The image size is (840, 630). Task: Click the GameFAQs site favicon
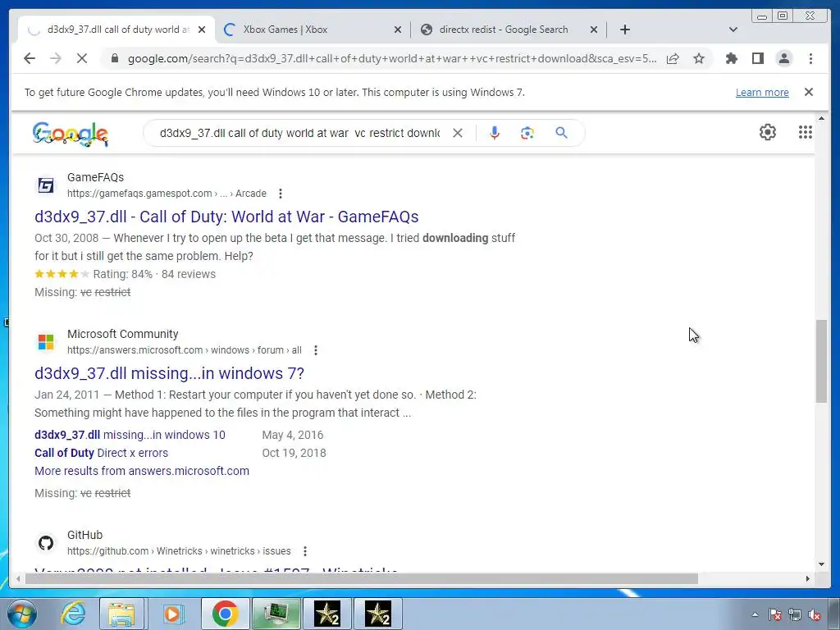46,185
